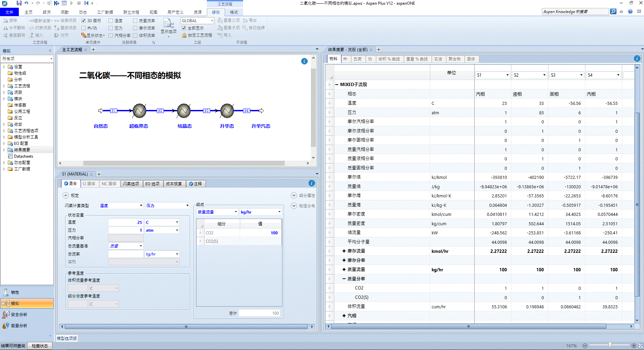Click the results table vertical scrollbar

[x=637, y=204]
